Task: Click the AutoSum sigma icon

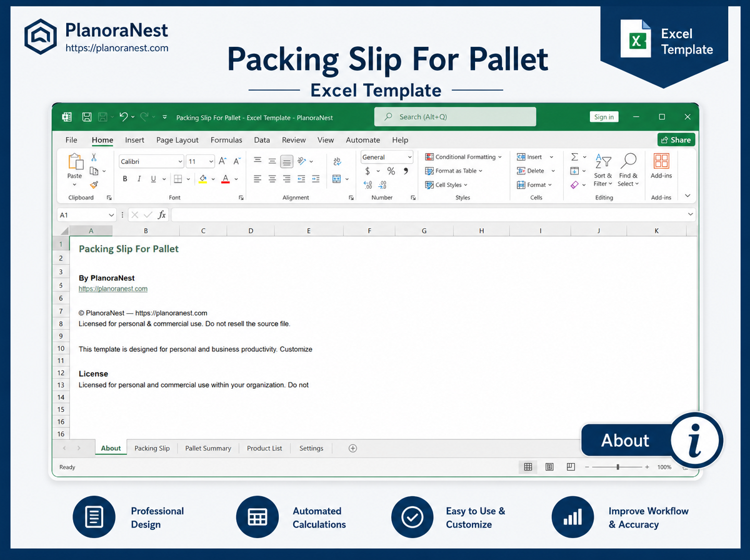Action: (575, 157)
